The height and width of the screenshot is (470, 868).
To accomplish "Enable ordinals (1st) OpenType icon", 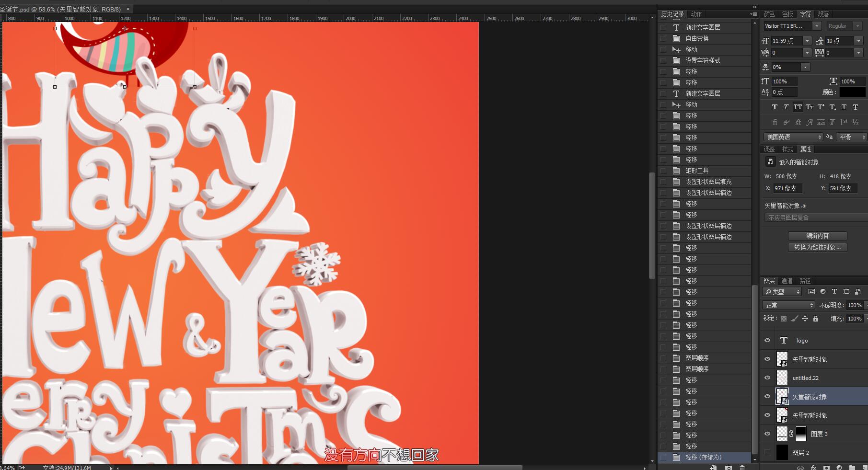I will 844,122.
